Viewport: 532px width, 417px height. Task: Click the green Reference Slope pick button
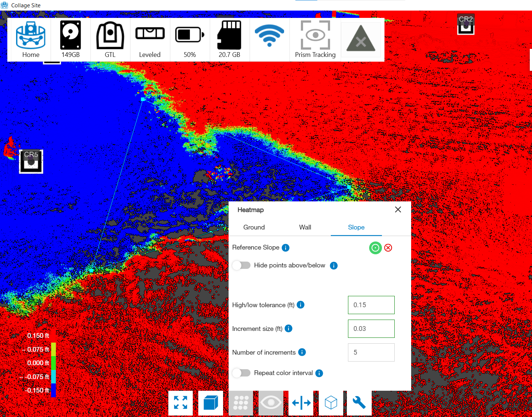click(375, 248)
